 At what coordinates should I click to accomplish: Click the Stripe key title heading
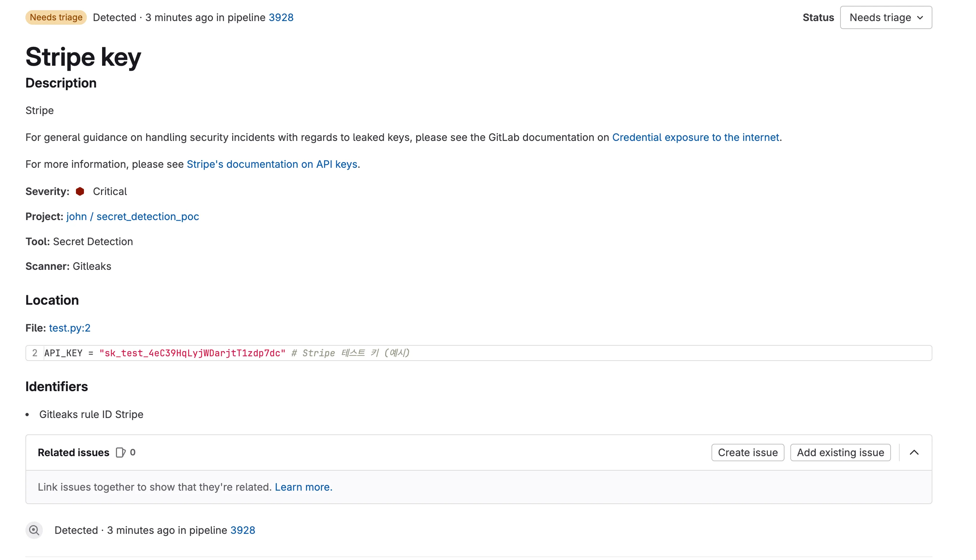coord(84,57)
